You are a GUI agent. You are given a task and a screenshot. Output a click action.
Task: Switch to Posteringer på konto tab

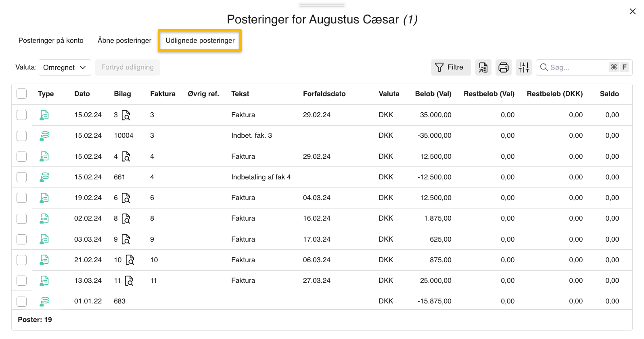(x=51, y=40)
